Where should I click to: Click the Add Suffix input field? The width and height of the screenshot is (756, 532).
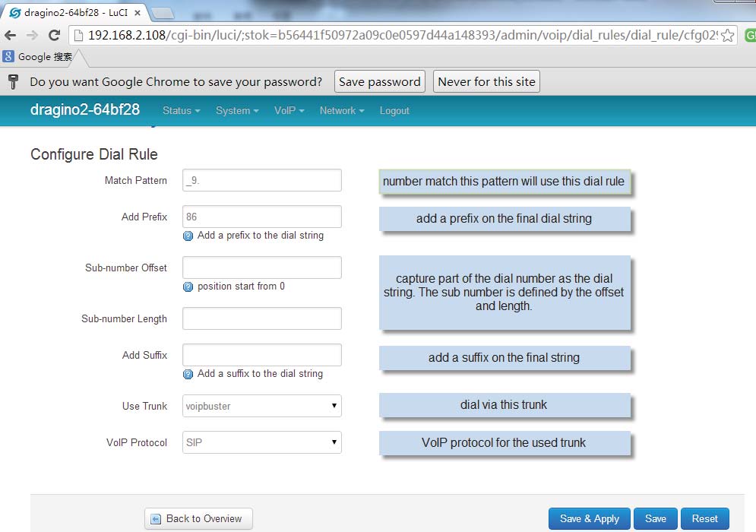tap(262, 355)
